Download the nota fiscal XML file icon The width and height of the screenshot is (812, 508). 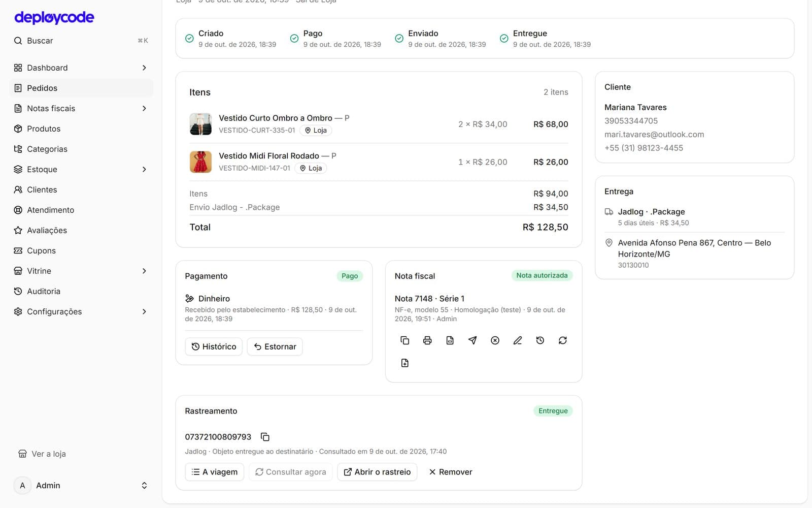tap(450, 340)
